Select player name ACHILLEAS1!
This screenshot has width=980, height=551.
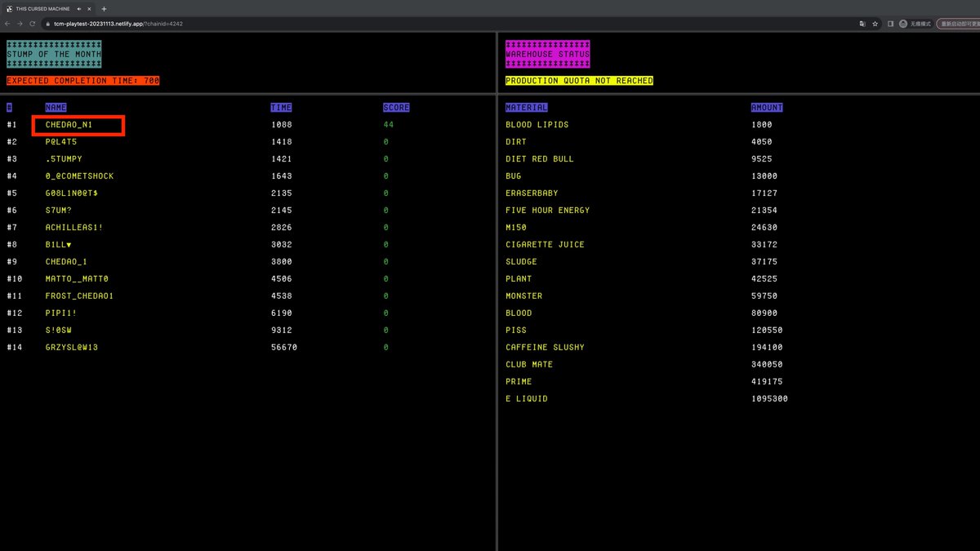[74, 228]
